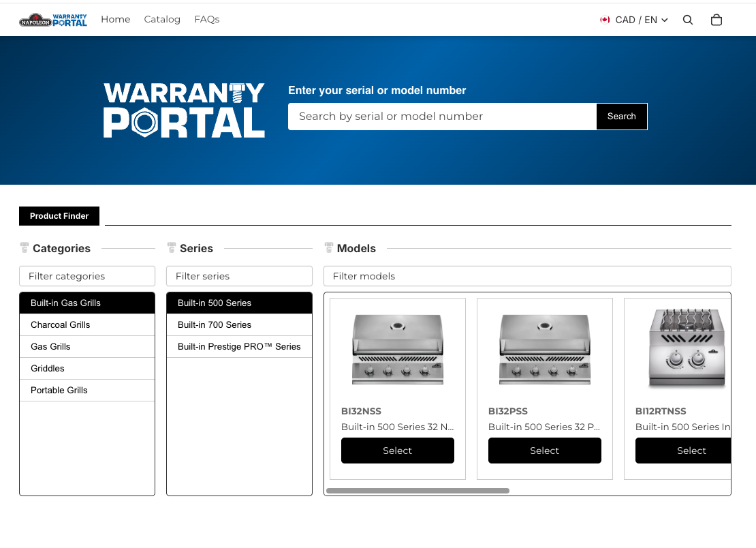Open the Catalog menu item
The width and height of the screenshot is (756, 548).
(x=162, y=19)
